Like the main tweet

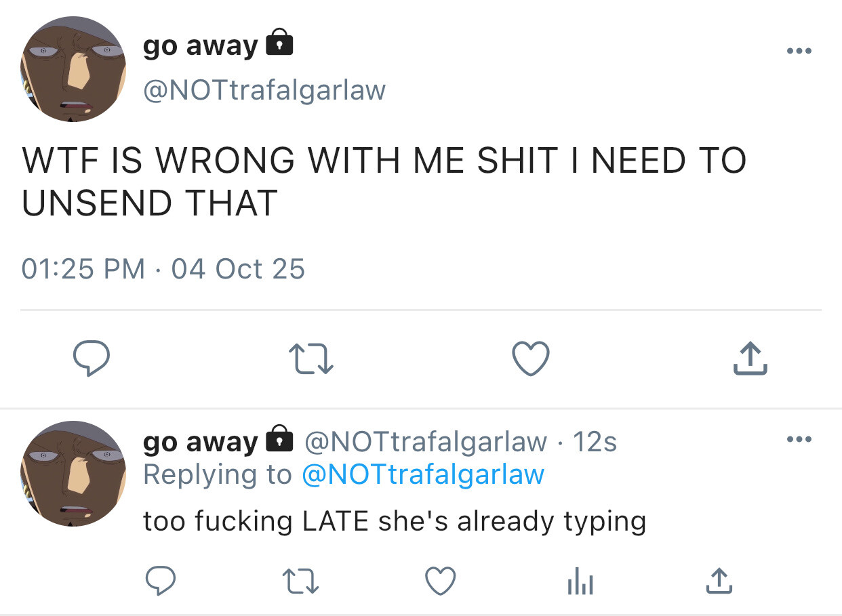pyautogui.click(x=530, y=359)
